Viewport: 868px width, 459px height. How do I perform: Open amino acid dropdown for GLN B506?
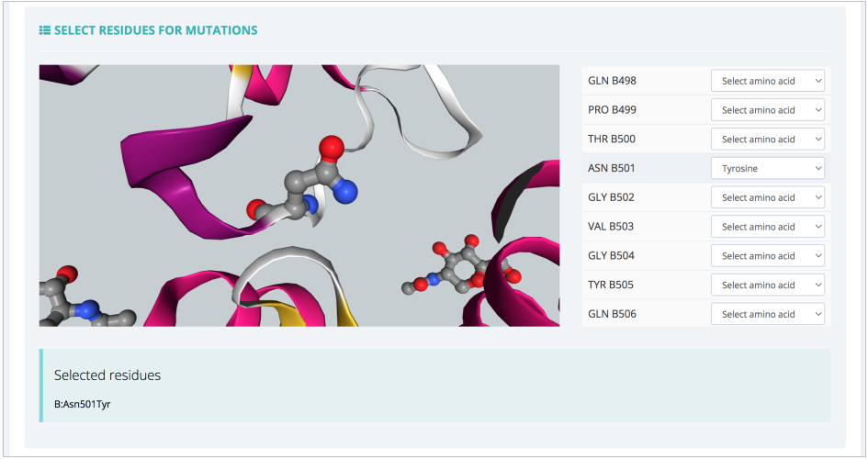click(767, 314)
